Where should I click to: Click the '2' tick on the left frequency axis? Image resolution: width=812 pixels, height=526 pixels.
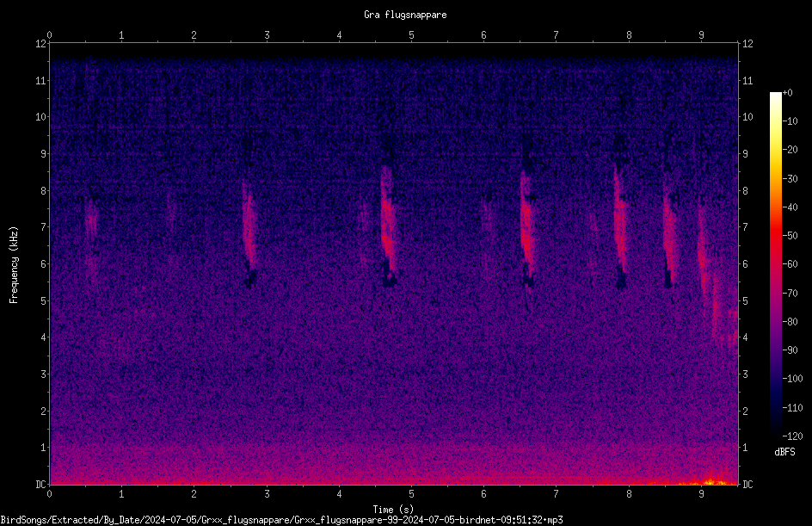(43, 411)
